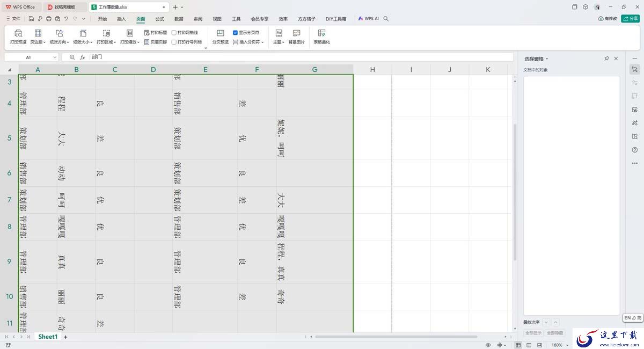
Task: Open the Paper Orientation (纸张方向) dropdown
Action: tap(59, 37)
